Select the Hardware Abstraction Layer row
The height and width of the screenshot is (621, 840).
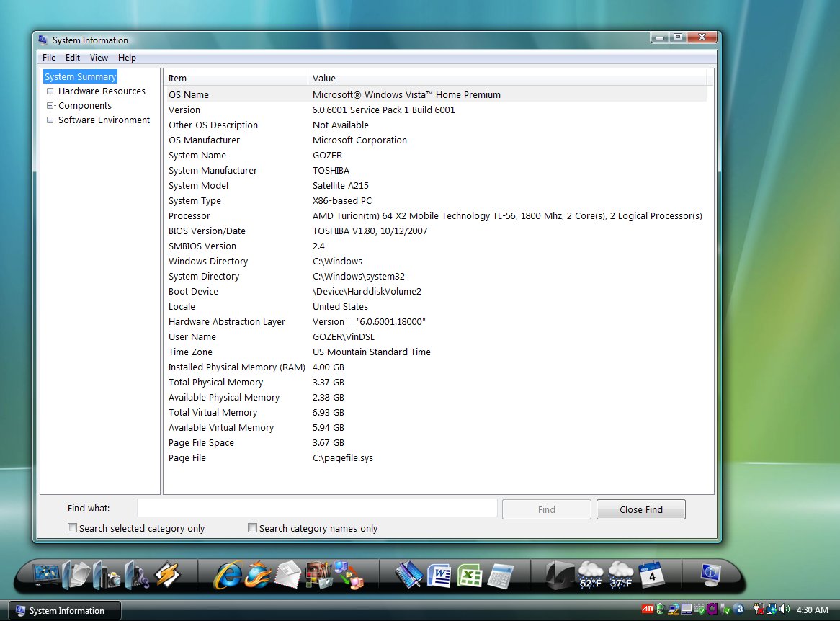[436, 321]
